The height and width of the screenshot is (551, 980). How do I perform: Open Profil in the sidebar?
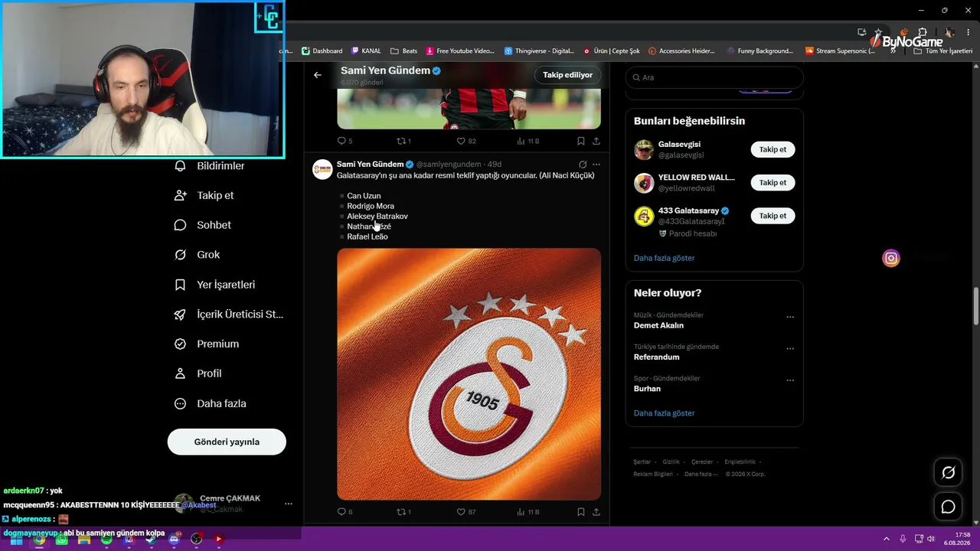click(x=198, y=373)
